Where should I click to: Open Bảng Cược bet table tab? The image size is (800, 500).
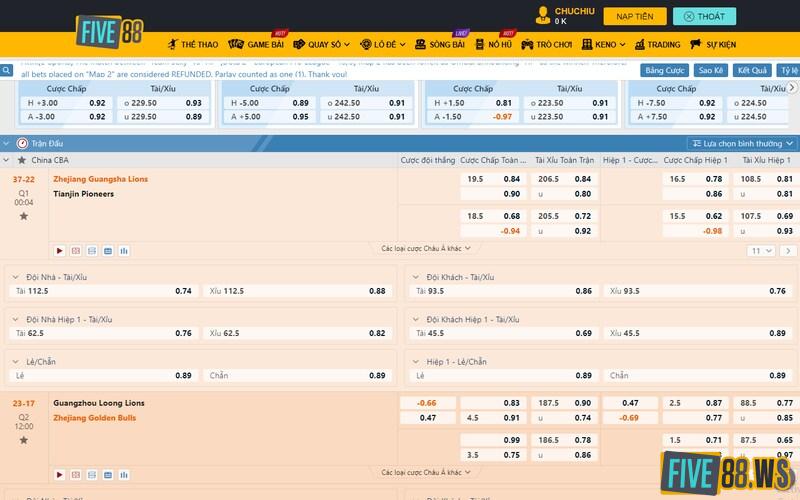coord(664,70)
